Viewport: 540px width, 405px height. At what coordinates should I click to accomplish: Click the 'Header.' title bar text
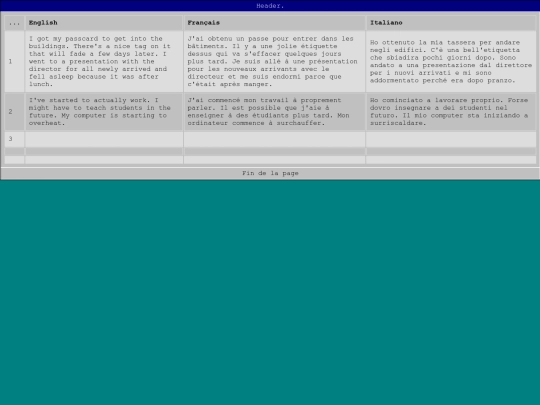270,6
